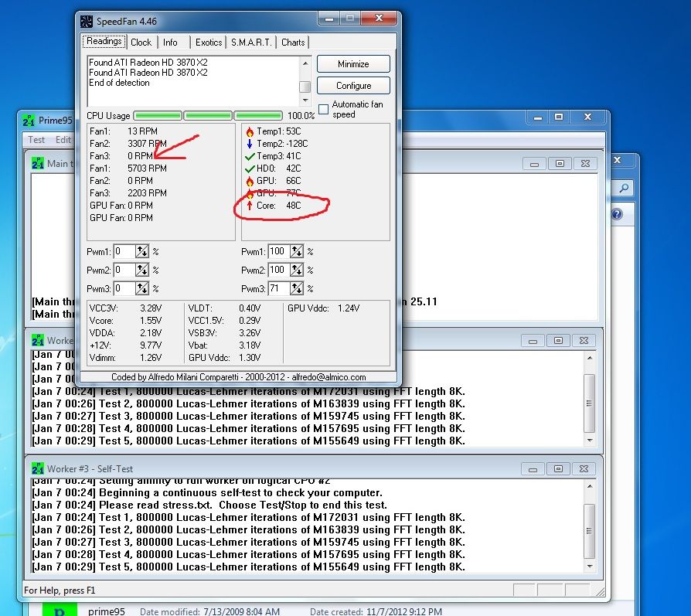This screenshot has height=616, width=691.
Task: Click the Worker #3 scrollbar thumb
Action: (x=589, y=531)
